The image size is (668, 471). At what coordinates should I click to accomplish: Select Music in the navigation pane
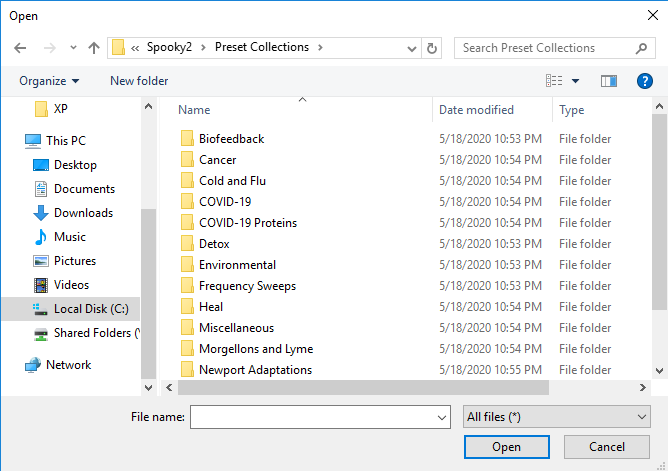(x=69, y=237)
